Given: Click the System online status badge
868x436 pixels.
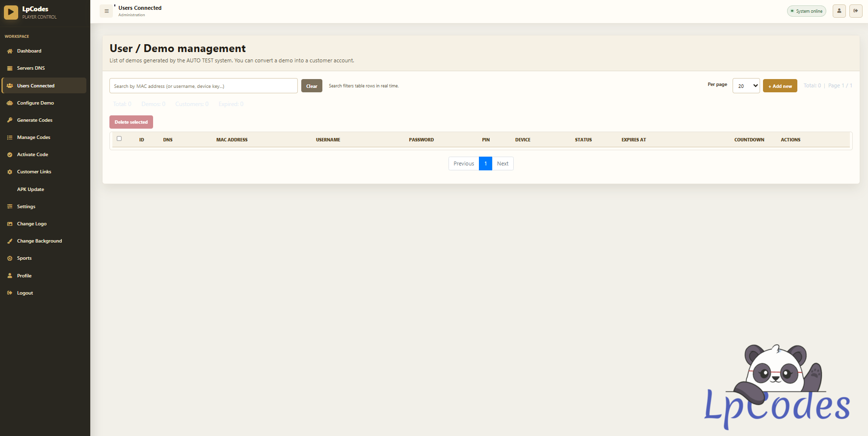Looking at the screenshot, I should point(807,11).
